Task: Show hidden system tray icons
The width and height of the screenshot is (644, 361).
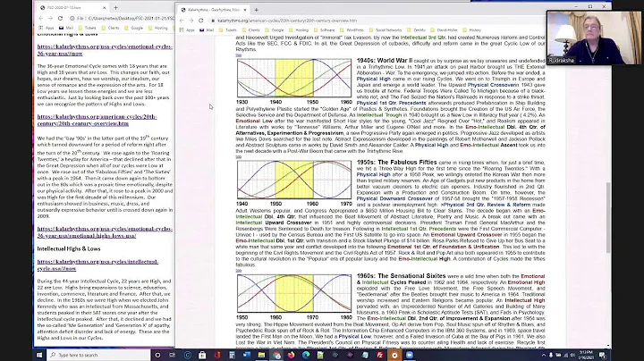Action: tap(544, 356)
